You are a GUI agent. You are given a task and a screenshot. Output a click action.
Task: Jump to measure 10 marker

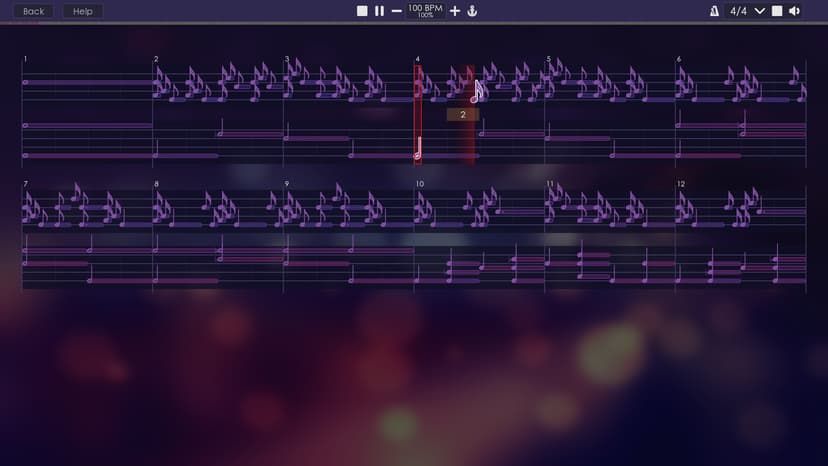click(x=420, y=184)
